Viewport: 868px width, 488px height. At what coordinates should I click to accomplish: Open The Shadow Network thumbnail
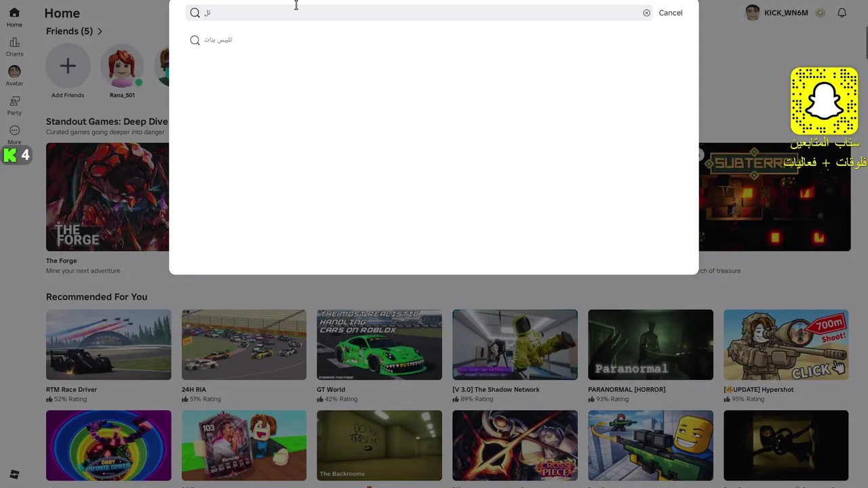coord(515,345)
